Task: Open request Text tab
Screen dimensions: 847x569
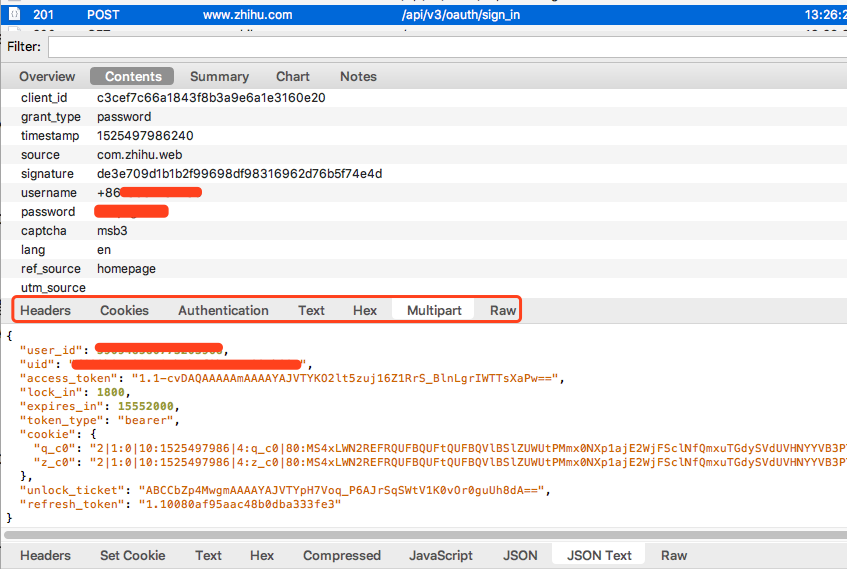Action: [311, 311]
